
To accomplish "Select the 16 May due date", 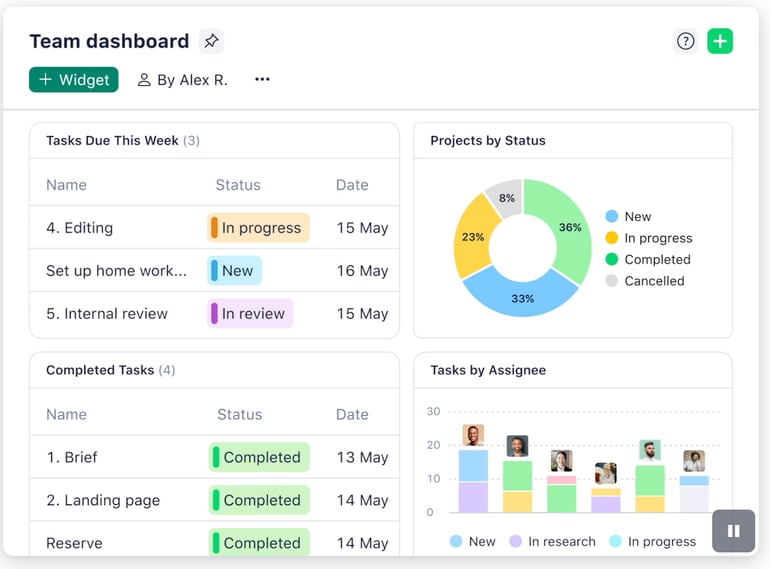I will [362, 271].
